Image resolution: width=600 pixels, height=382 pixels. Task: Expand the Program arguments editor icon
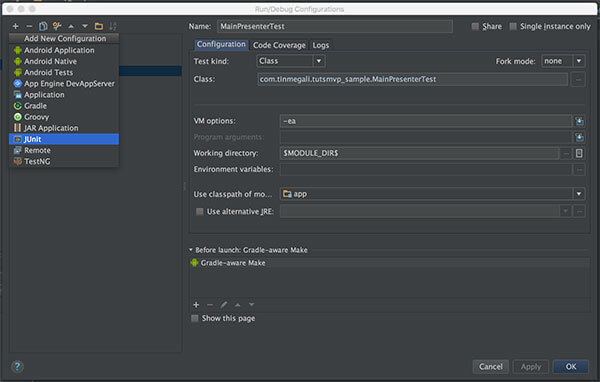tap(579, 137)
